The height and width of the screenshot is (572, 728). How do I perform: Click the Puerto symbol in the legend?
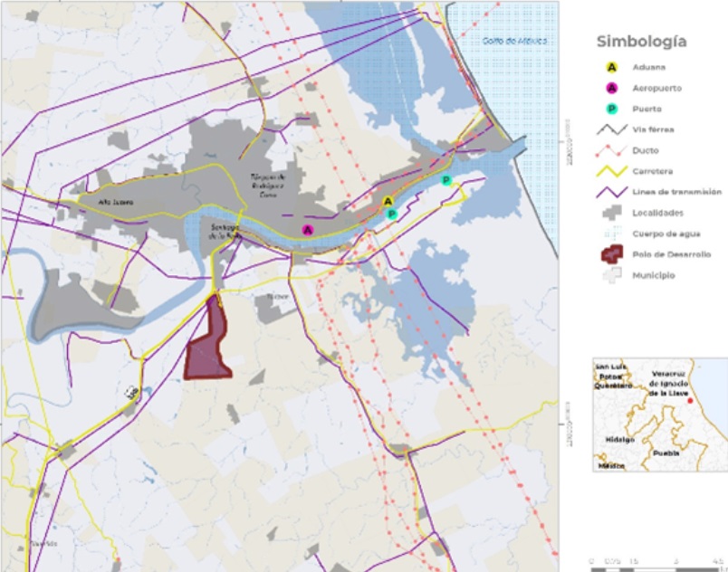(x=611, y=109)
